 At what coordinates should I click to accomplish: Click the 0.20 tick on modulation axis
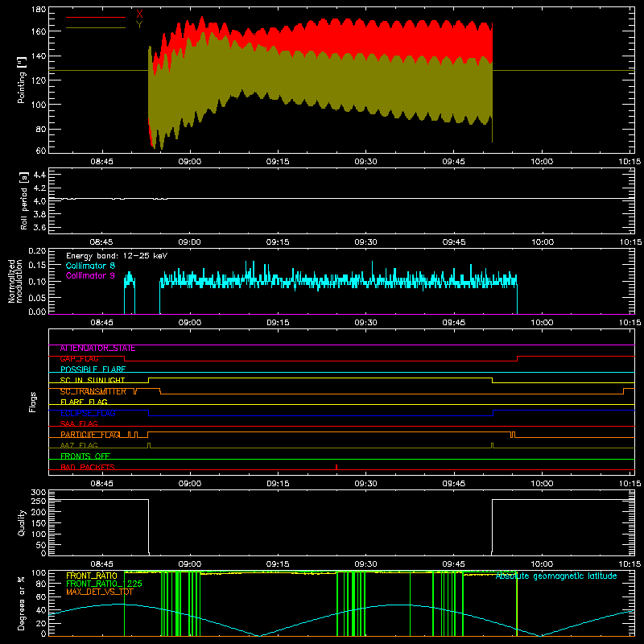(x=37, y=251)
